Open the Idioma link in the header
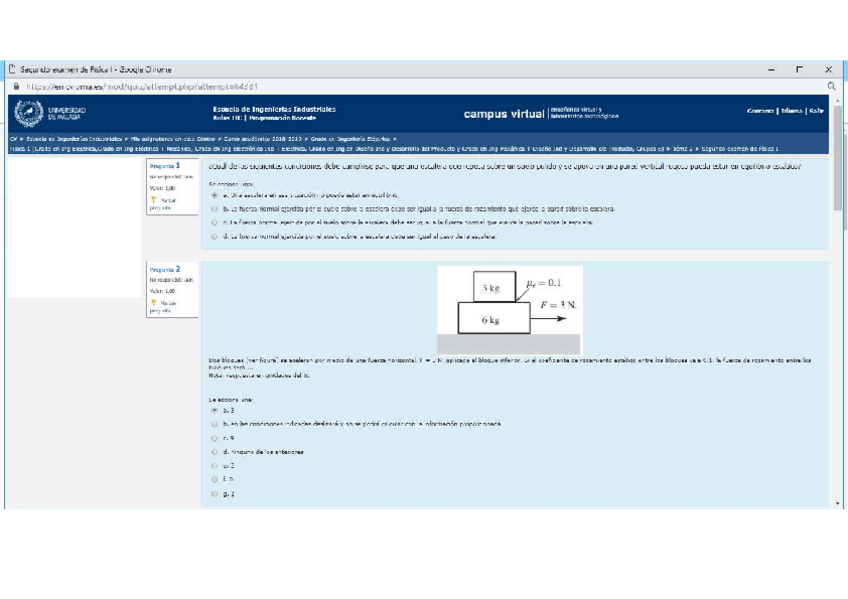Image resolution: width=848 pixels, height=599 pixels. [792, 111]
